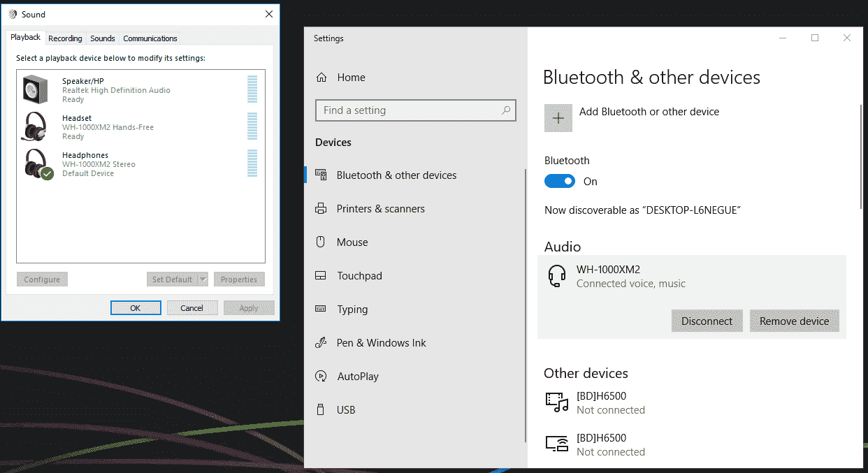Click the plus icon to add a device
Image resolution: width=868 pixels, height=473 pixels.
pyautogui.click(x=558, y=118)
